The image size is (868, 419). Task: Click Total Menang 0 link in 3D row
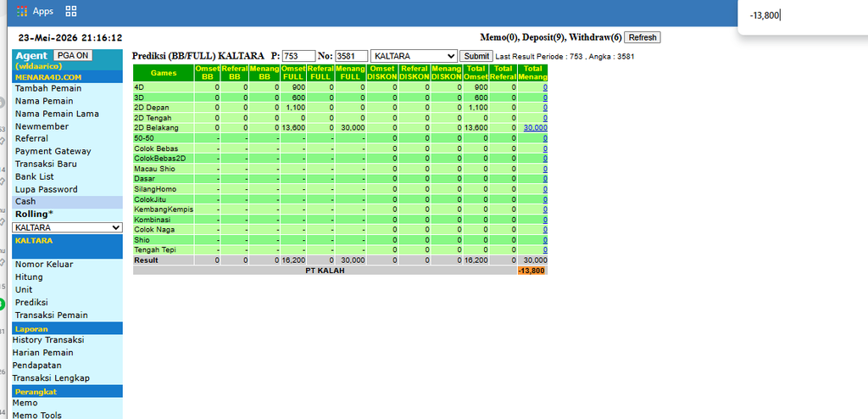coord(545,98)
